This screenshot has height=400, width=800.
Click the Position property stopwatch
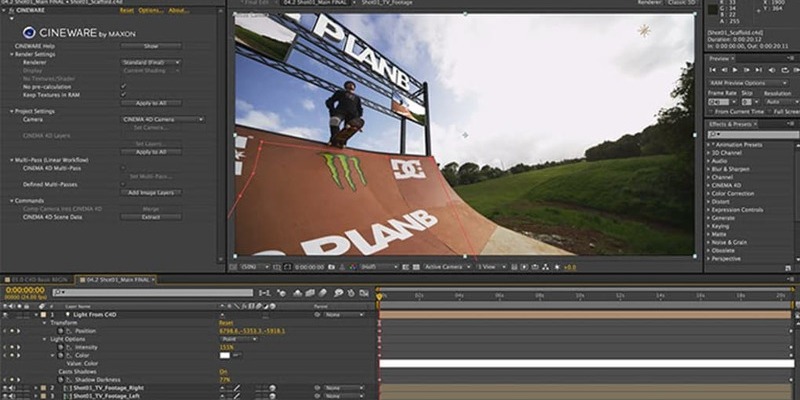(60, 331)
